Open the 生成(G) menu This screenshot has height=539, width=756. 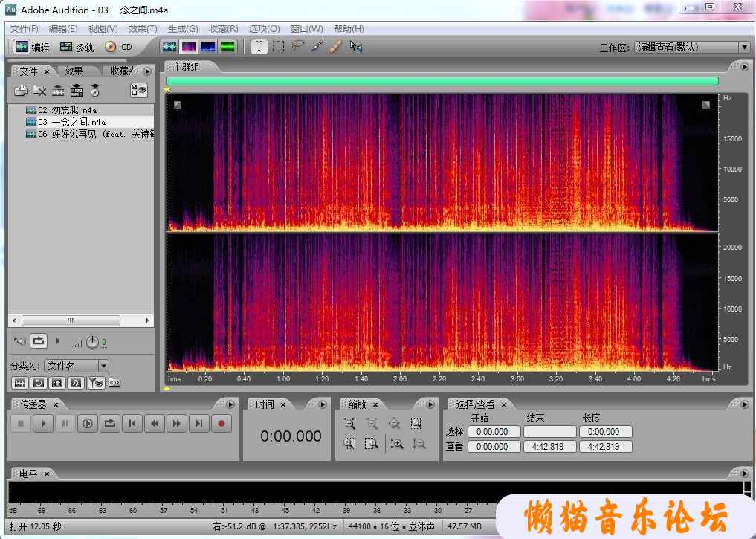coord(183,29)
